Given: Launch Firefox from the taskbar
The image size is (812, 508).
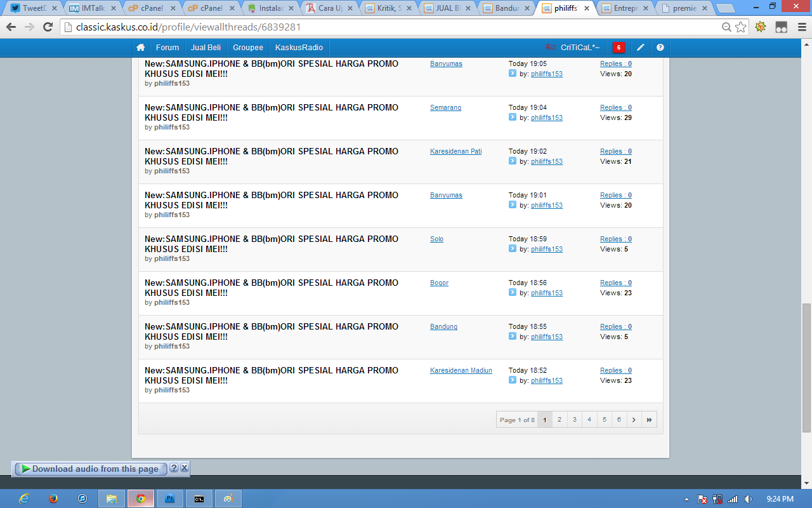Looking at the screenshot, I should [x=53, y=498].
